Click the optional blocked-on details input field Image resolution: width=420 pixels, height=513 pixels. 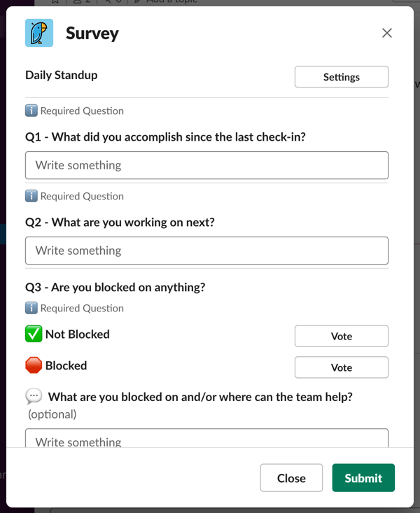click(x=207, y=438)
